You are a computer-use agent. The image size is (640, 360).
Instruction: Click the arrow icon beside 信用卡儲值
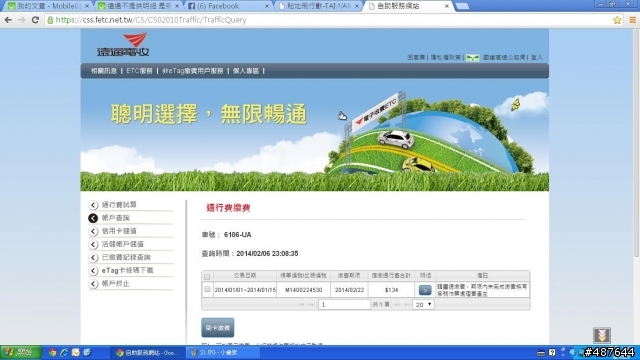tap(93, 231)
